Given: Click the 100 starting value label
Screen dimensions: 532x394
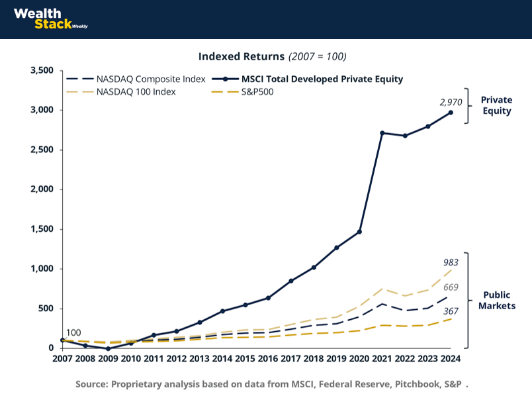Looking at the screenshot, I should (x=73, y=332).
